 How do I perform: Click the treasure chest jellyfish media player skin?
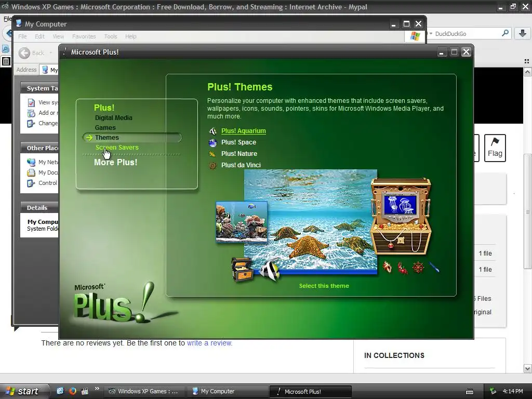401,216
